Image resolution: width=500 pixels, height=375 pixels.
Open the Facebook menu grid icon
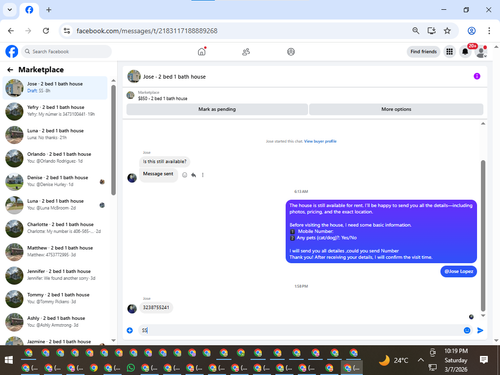click(x=450, y=52)
